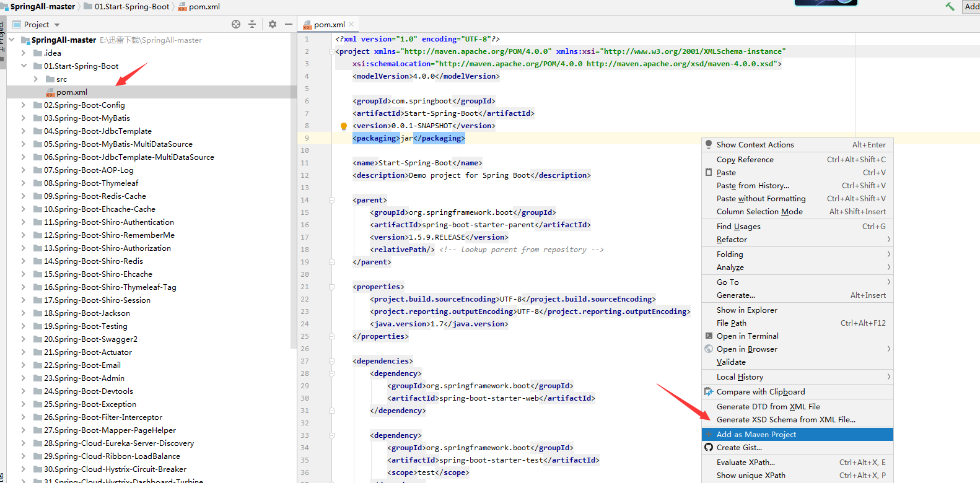Click the Show Context Actions bulb icon

pos(709,144)
